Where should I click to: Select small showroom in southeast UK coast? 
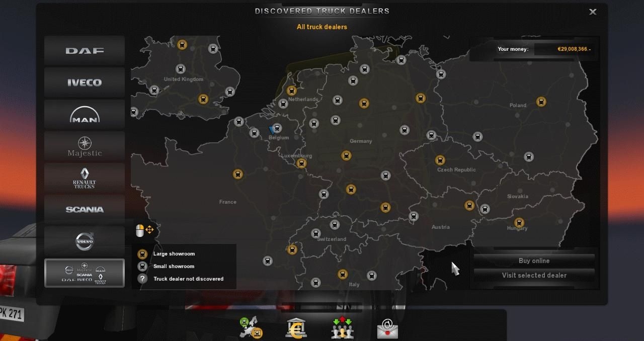point(230,92)
